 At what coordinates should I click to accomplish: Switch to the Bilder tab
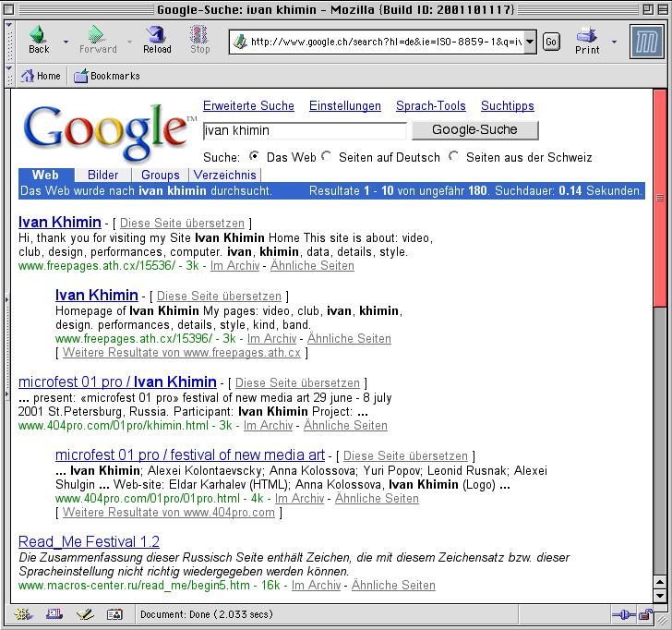click(x=102, y=175)
